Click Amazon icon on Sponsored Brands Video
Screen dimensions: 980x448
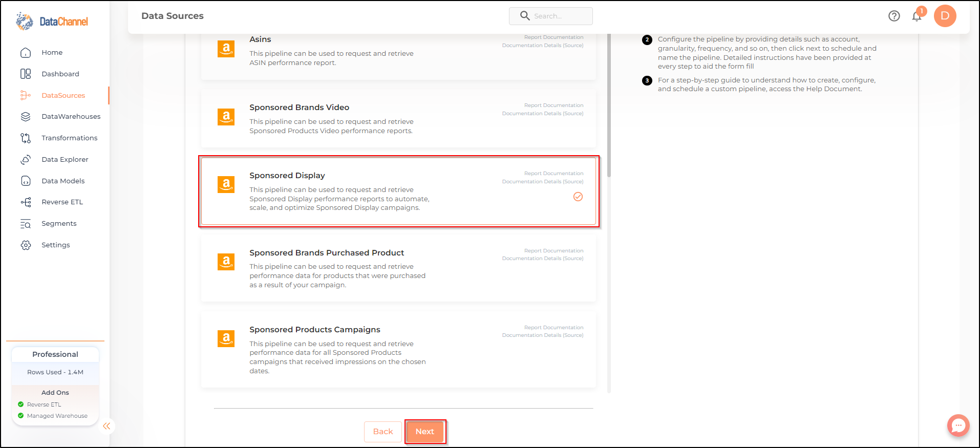226,117
